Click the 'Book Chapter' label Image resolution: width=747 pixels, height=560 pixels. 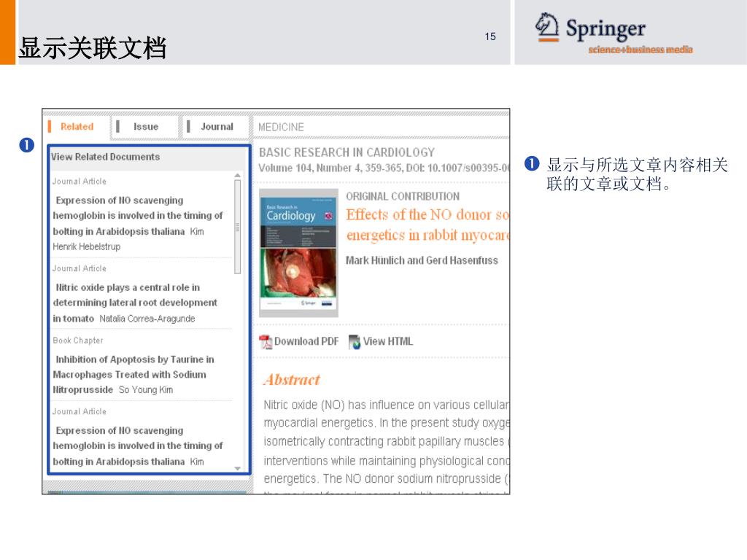coord(77,341)
